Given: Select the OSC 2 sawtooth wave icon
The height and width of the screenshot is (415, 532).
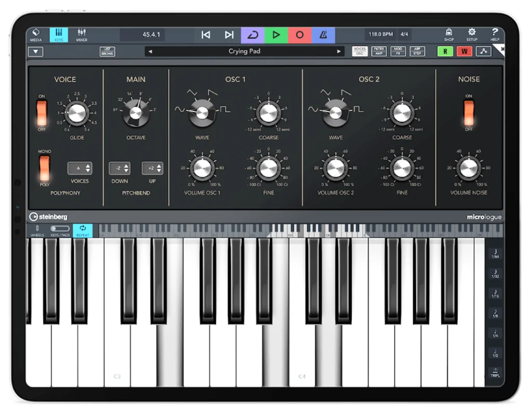Looking at the screenshot, I should pyautogui.click(x=346, y=93).
